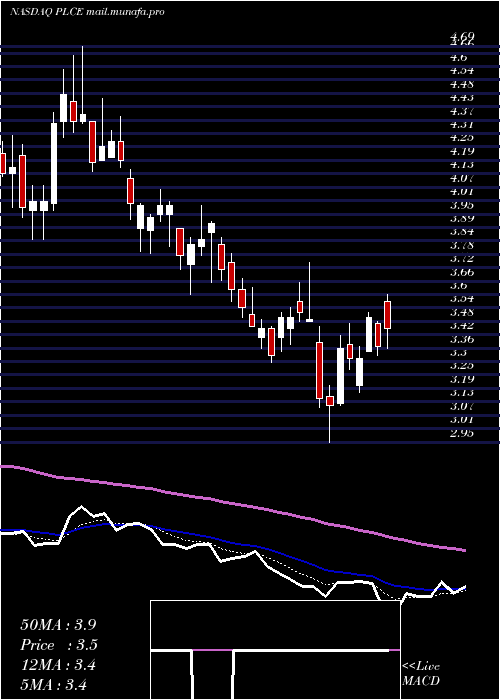Click the 3.84 price axis label
This screenshot has height=700, width=500.
click(462, 232)
